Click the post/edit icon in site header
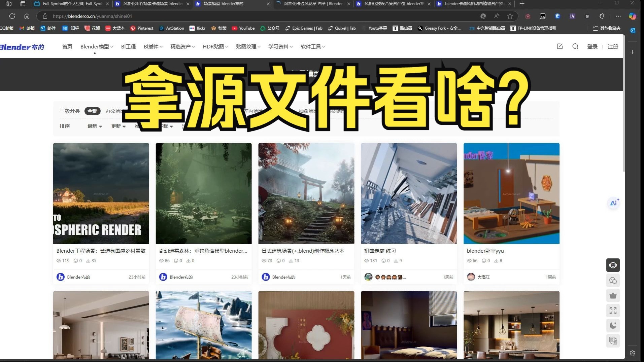The image size is (644, 362). click(x=560, y=46)
